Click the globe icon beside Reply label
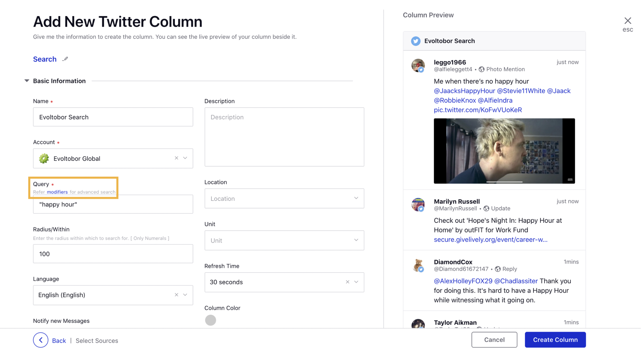 point(498,269)
